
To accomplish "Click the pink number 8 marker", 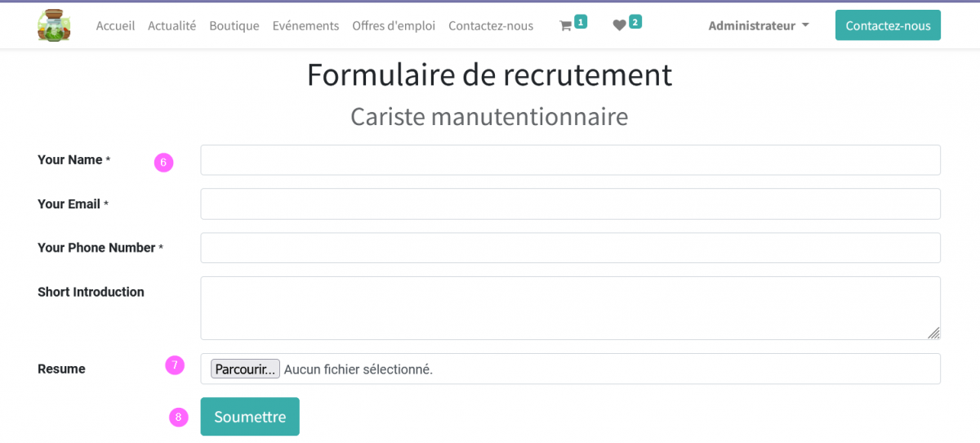I will (179, 418).
